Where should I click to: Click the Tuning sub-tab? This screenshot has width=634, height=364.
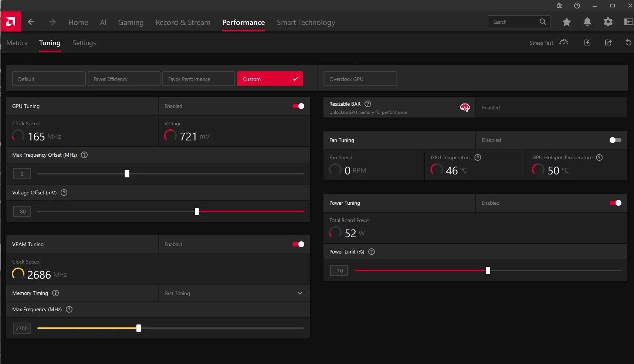(50, 43)
